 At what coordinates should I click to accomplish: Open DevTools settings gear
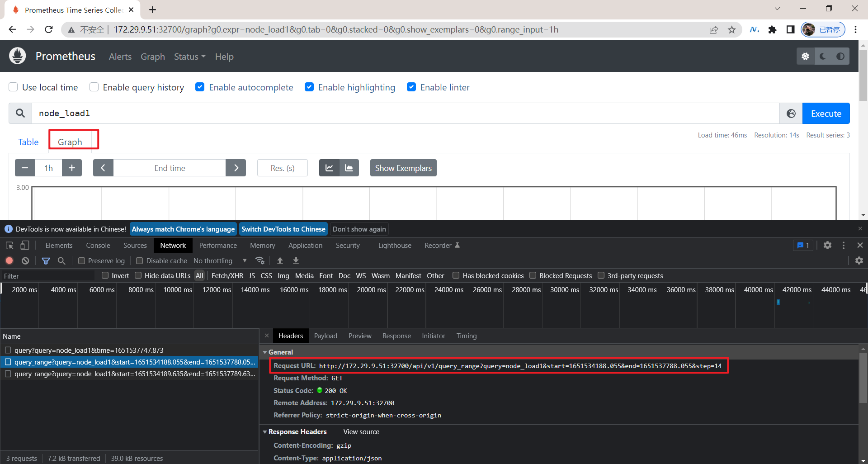(827, 245)
